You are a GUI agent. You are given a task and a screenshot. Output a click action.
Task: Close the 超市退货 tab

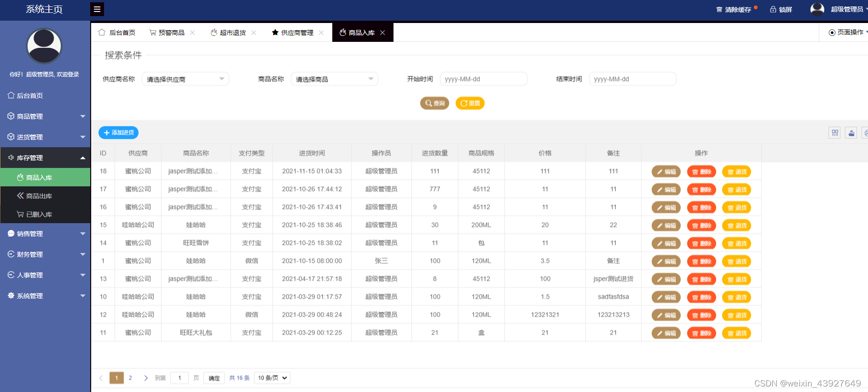tap(254, 33)
